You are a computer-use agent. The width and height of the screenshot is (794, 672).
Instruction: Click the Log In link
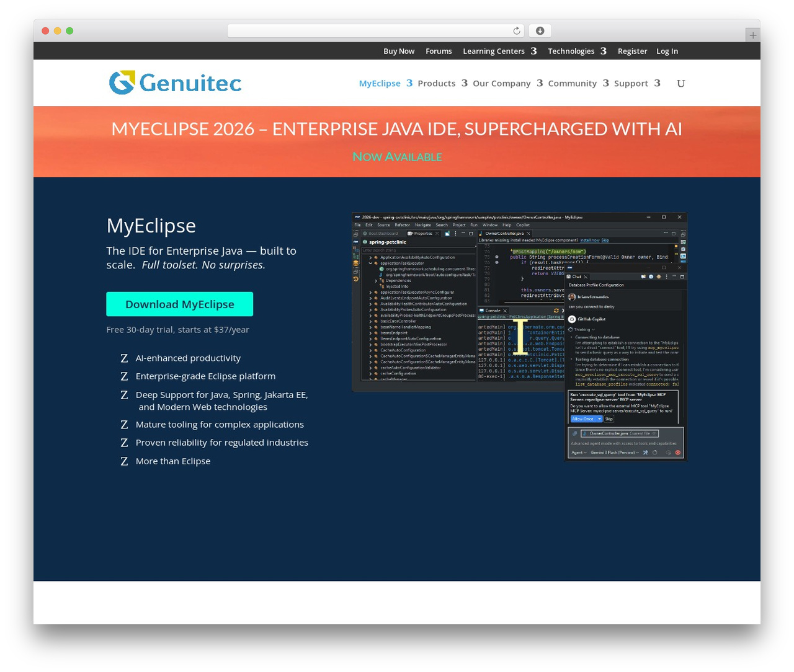coord(667,51)
